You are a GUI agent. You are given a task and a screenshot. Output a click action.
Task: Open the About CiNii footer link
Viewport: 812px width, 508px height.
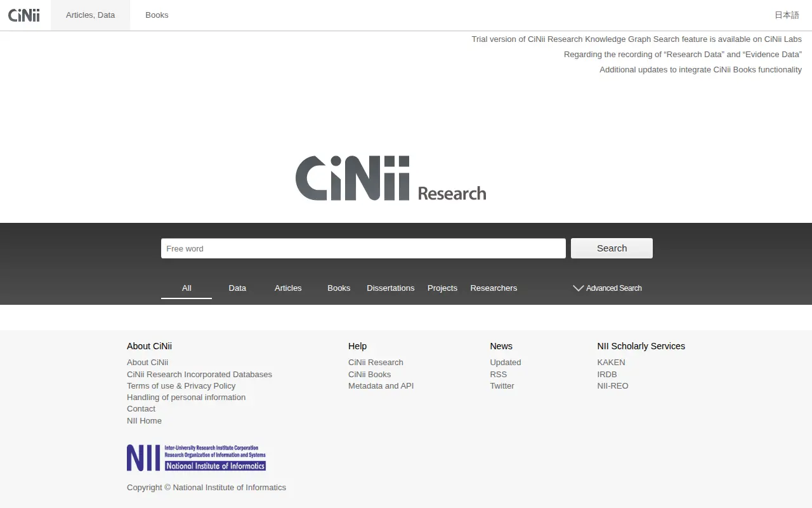click(x=147, y=363)
